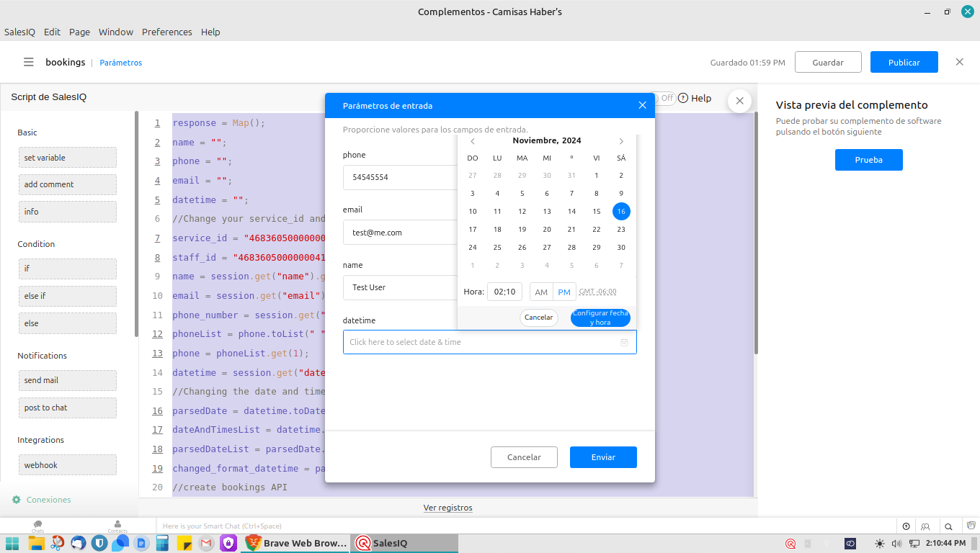Open the hamburger menu beside bookings

(x=29, y=62)
